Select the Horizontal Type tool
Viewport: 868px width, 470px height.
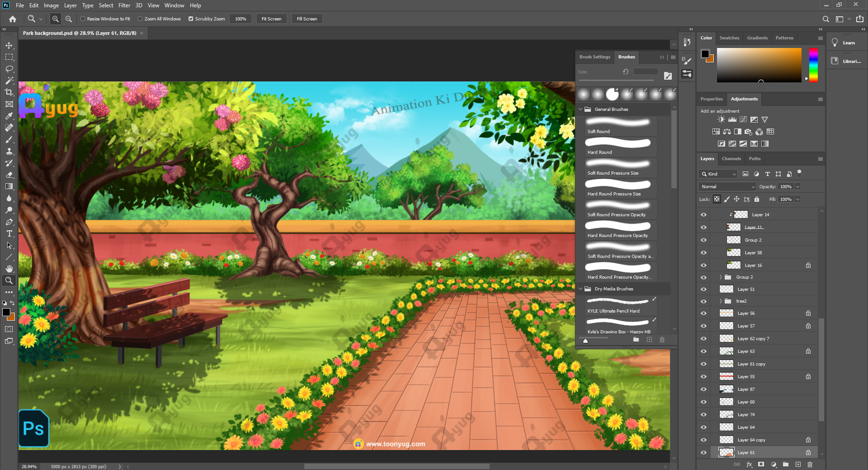point(9,234)
